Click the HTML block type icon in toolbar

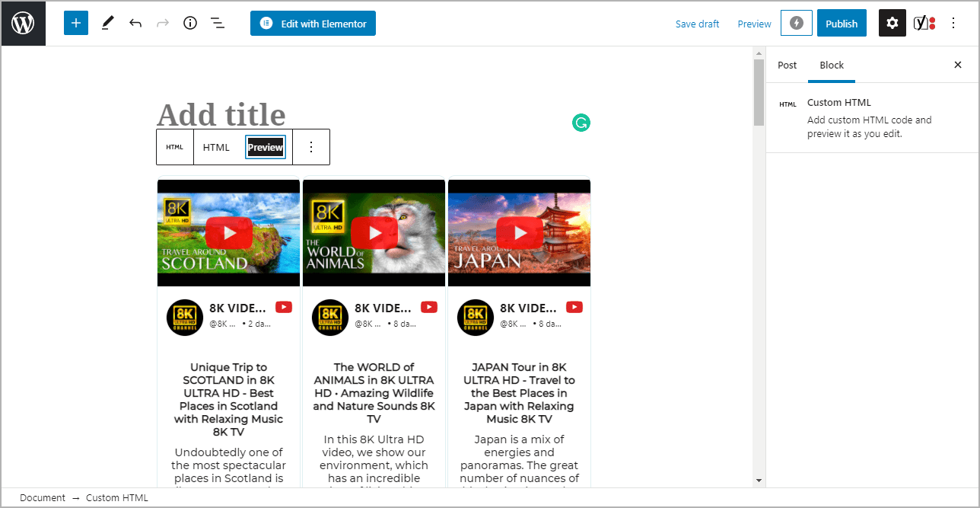coord(175,147)
